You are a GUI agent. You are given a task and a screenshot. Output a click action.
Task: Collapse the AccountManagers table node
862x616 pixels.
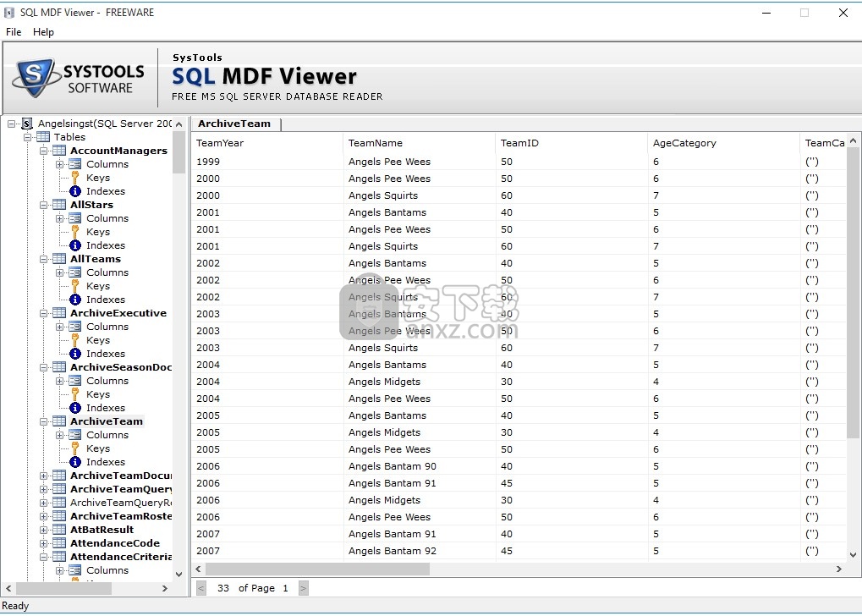coord(43,151)
